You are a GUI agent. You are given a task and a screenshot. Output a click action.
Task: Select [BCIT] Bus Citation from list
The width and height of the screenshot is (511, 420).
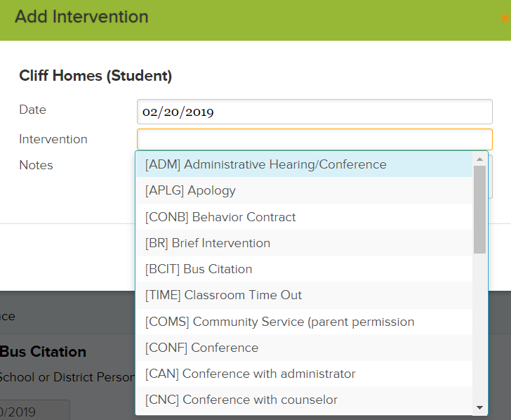pyautogui.click(x=304, y=269)
